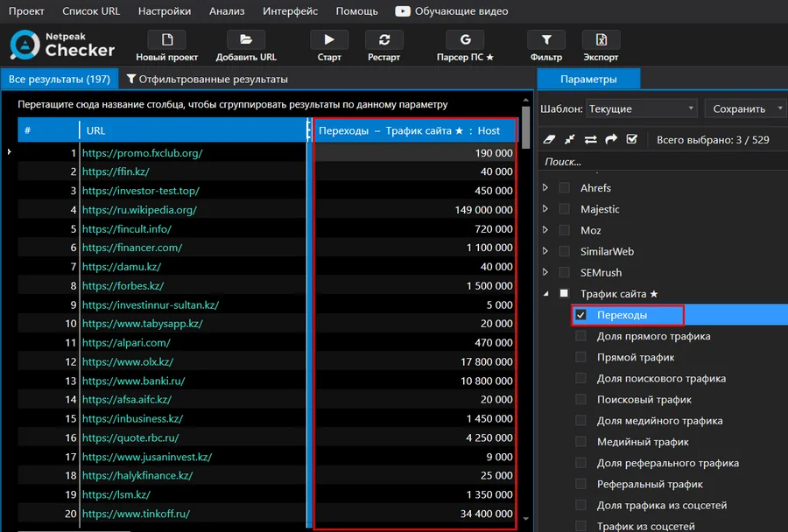Expand the Moz tree node
Image resolution: width=788 pixels, height=532 pixels.
(x=545, y=229)
